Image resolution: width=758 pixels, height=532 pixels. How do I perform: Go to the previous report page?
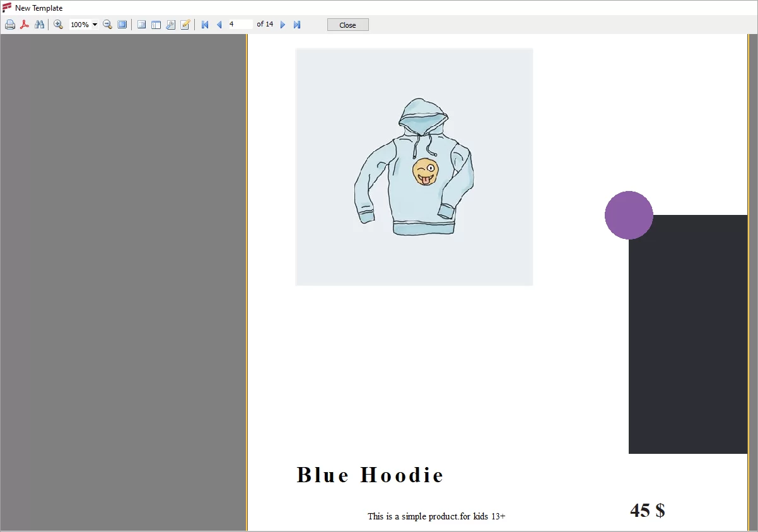(219, 25)
